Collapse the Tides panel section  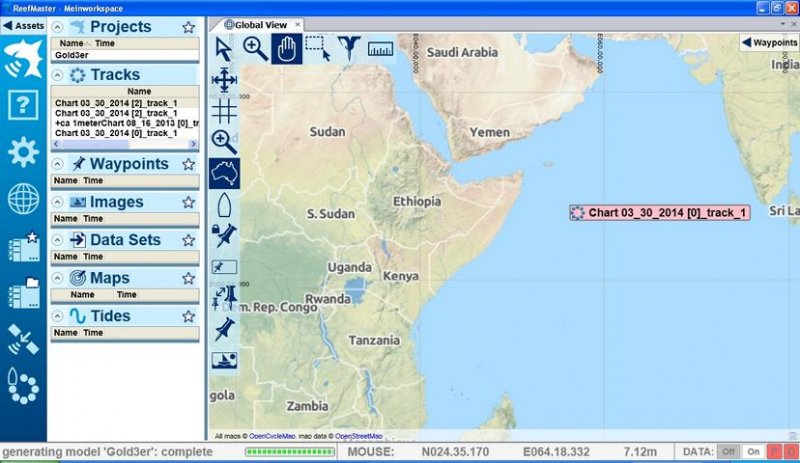click(x=57, y=316)
